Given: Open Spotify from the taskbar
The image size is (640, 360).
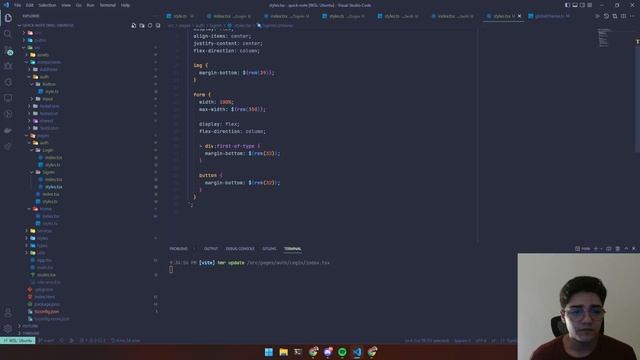Looking at the screenshot, I should tap(342, 352).
